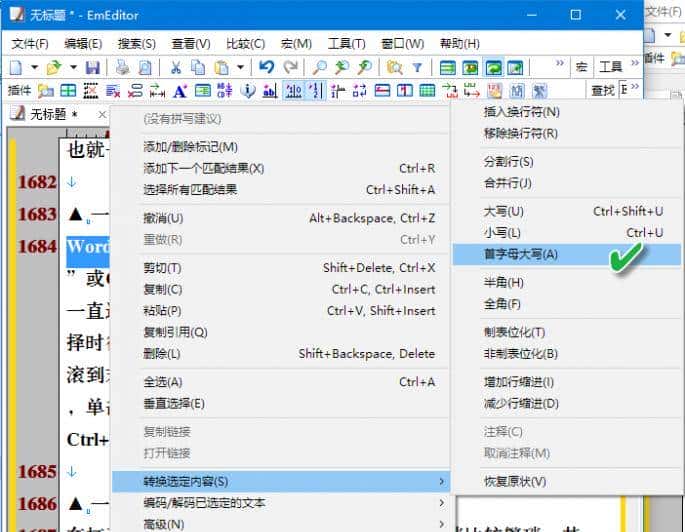Click the Undo arrow icon
The height and width of the screenshot is (532, 685).
click(266, 67)
